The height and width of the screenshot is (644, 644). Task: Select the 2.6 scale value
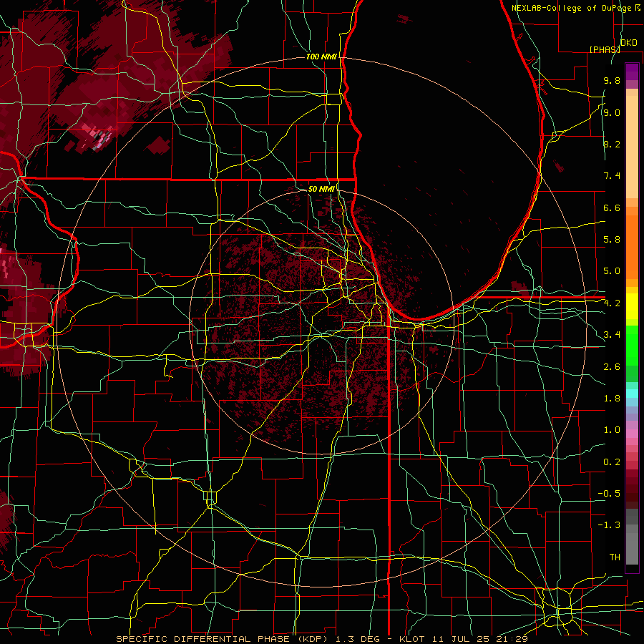point(612,367)
